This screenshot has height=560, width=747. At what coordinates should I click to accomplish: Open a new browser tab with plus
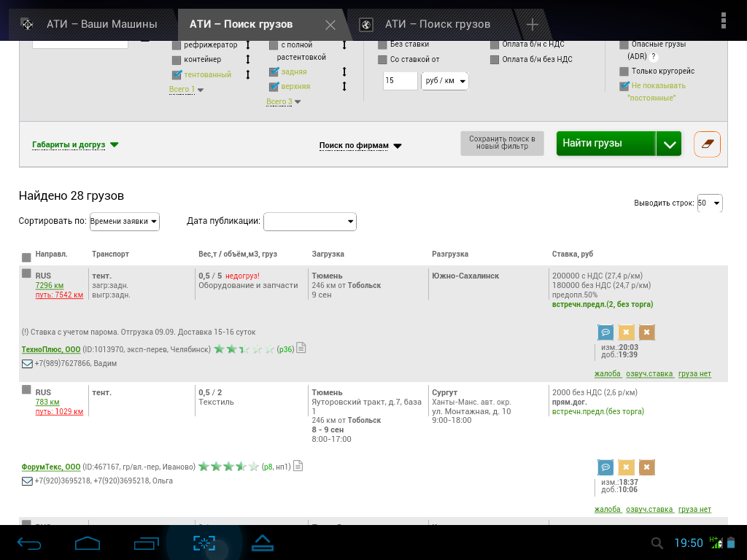(x=533, y=25)
